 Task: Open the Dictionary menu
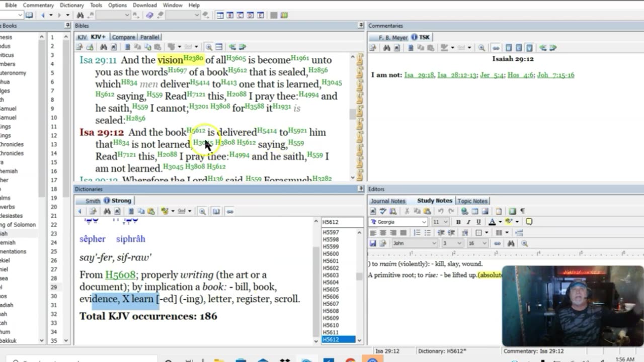pyautogui.click(x=72, y=5)
